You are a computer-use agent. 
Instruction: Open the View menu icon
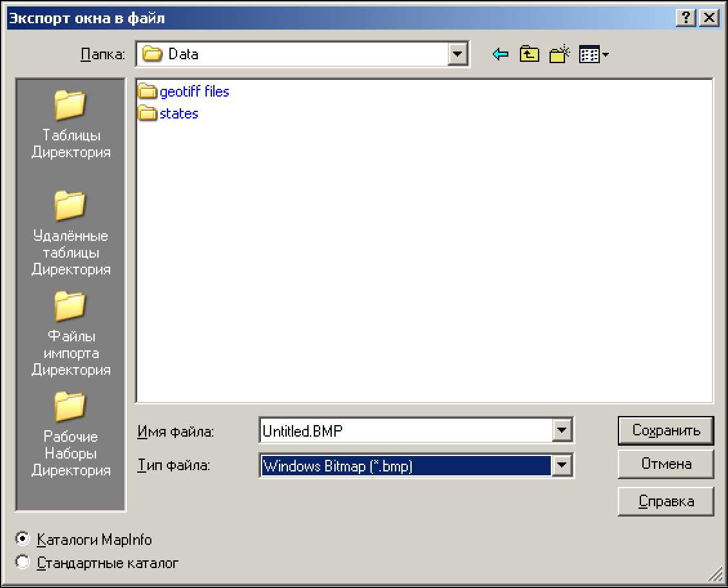click(593, 55)
